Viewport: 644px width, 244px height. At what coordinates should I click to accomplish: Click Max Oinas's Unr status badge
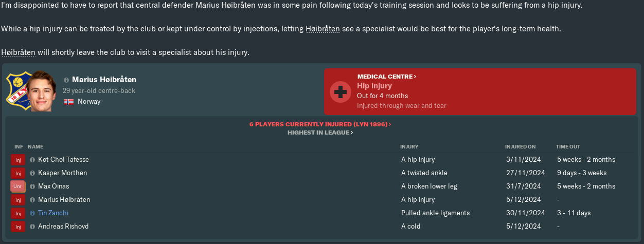pos(18,186)
